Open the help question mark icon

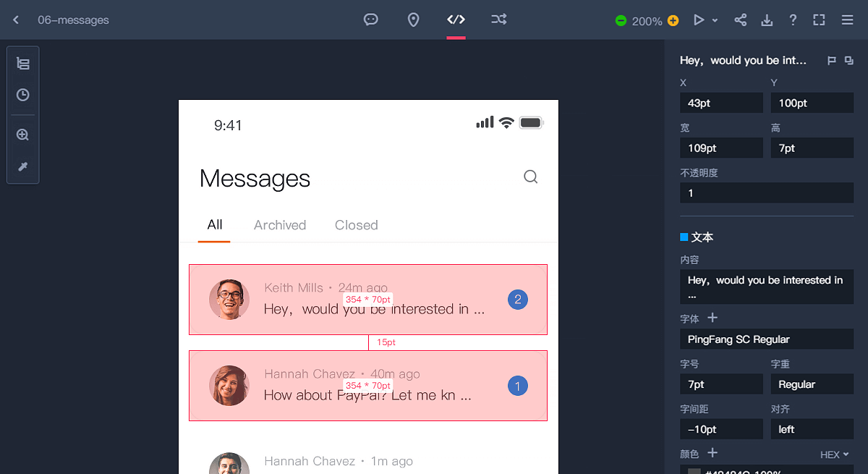[793, 20]
